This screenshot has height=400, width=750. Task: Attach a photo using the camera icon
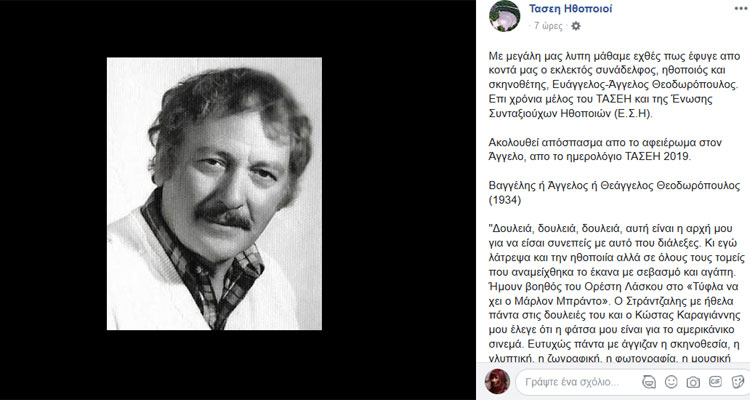(x=693, y=382)
